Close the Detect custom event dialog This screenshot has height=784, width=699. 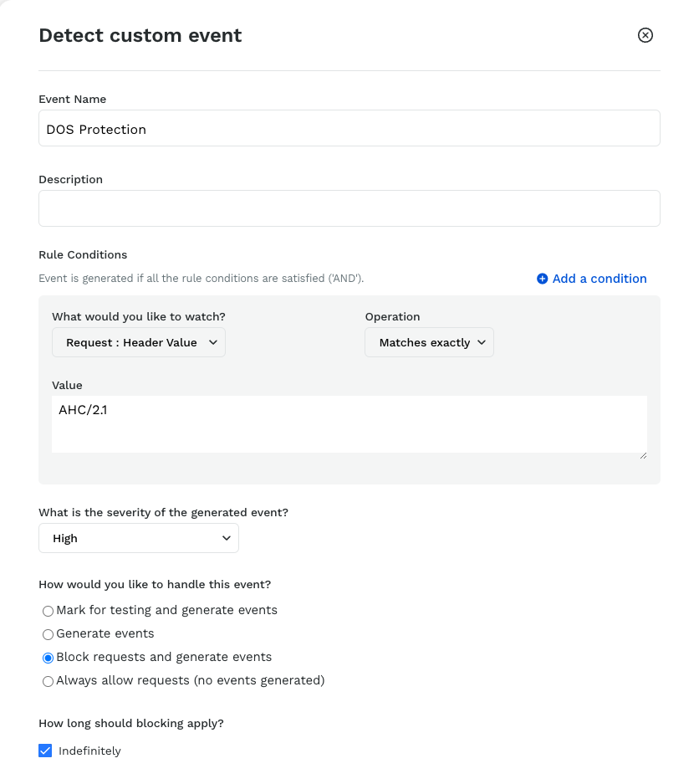click(645, 35)
